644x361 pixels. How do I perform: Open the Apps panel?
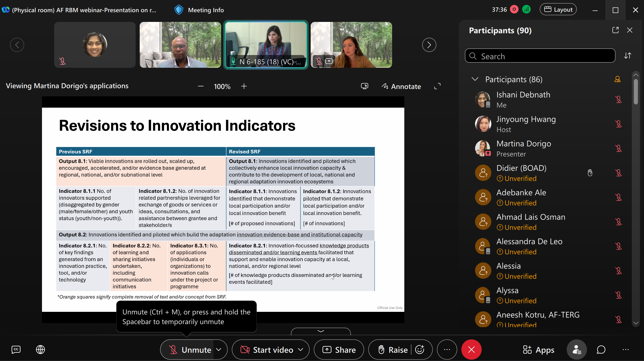(538, 350)
